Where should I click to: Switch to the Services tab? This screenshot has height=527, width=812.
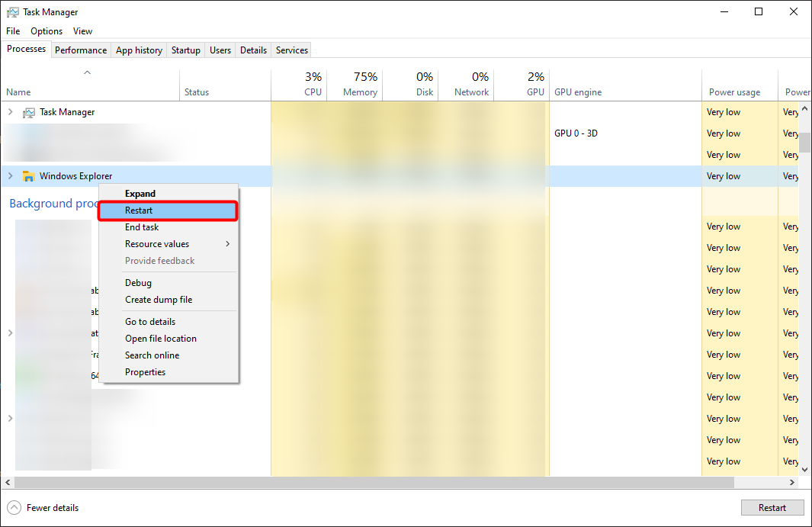click(x=292, y=50)
